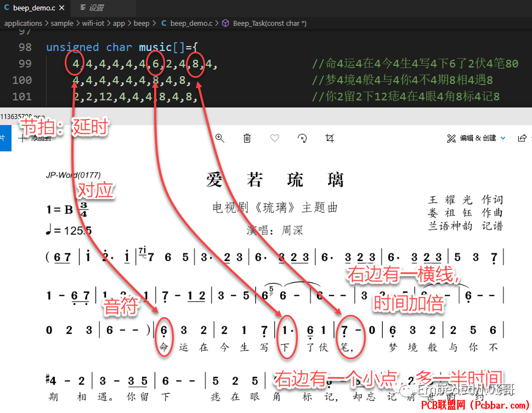
Task: Click line number 99 in the gutter
Action: pyautogui.click(x=25, y=64)
